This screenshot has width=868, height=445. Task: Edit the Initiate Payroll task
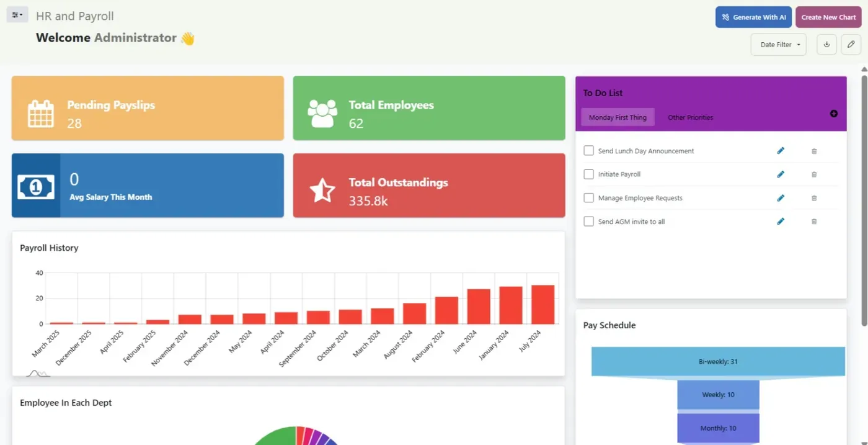click(781, 174)
